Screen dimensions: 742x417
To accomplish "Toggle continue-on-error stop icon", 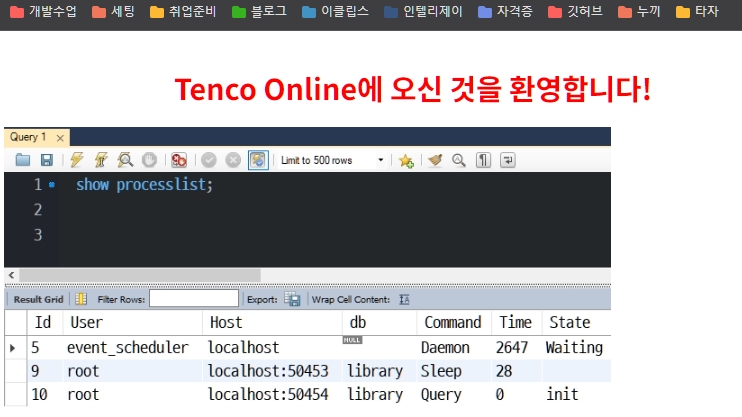I will click(179, 160).
